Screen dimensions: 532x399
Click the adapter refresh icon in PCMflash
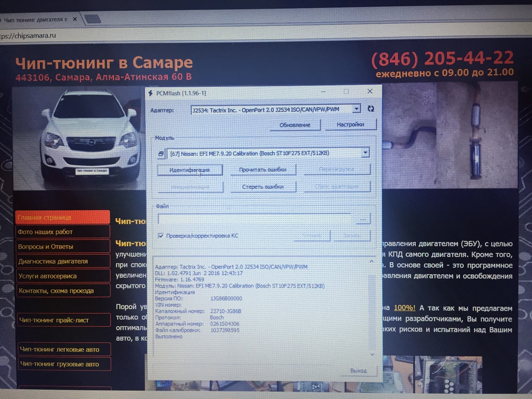pos(371,108)
